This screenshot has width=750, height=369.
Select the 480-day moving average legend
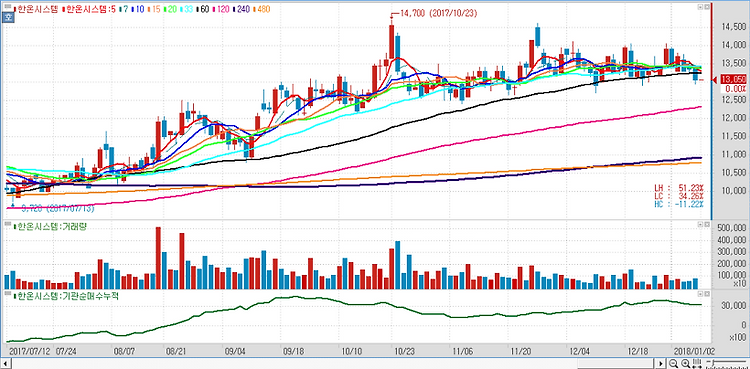click(262, 9)
